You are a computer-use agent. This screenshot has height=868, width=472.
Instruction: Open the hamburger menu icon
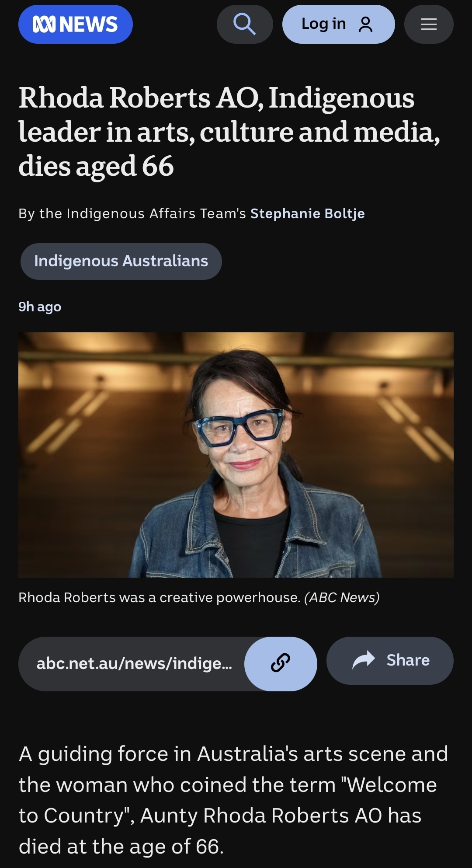pyautogui.click(x=429, y=24)
